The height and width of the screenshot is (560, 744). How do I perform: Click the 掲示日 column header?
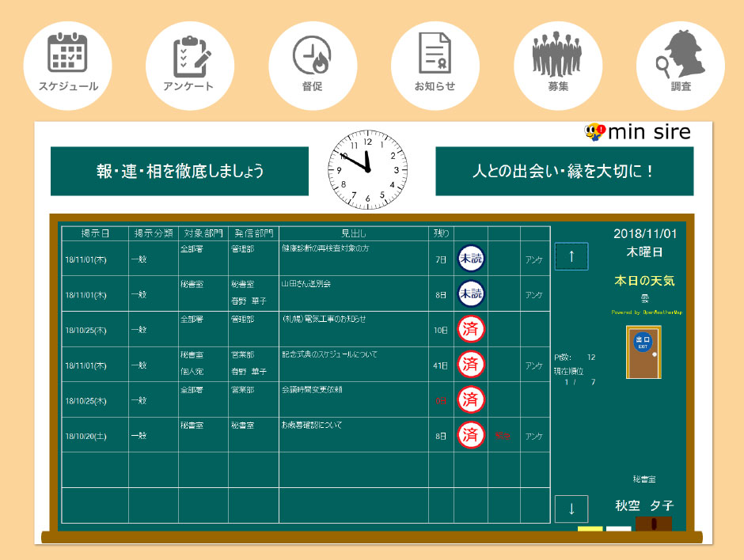95,233
